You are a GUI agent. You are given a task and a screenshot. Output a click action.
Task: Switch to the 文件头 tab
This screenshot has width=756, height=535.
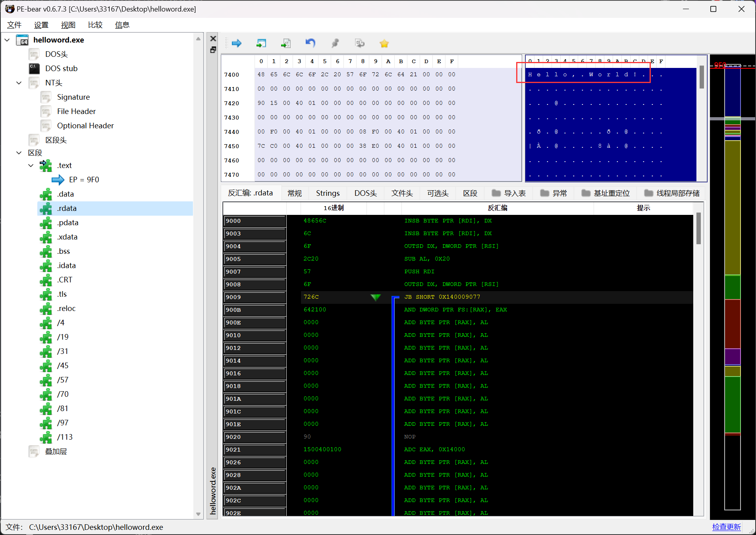402,193
